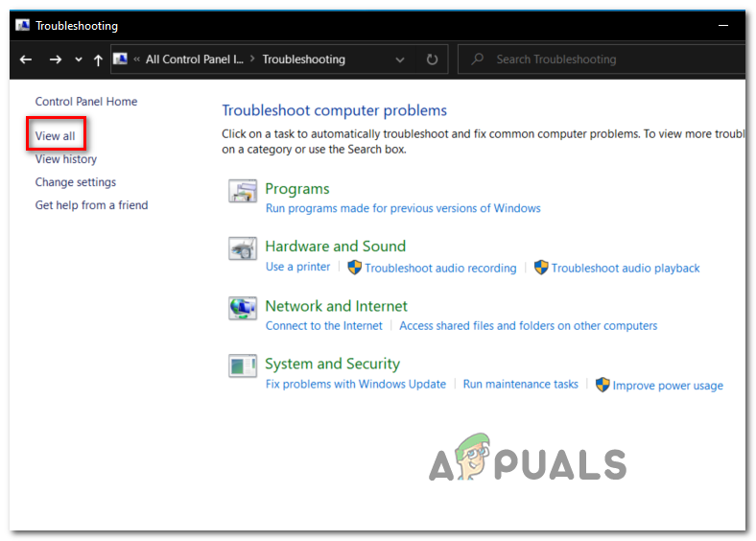The image size is (756, 541).
Task: Click the System and Security icon
Action: point(243,365)
